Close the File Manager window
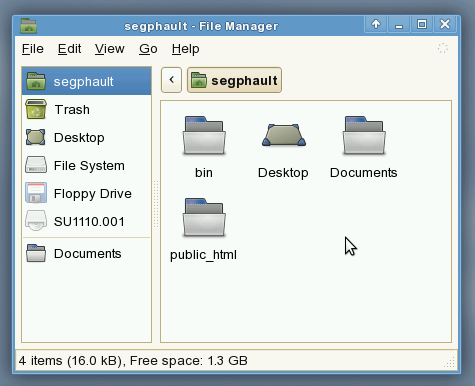Viewport: 475px width, 386px height. pyautogui.click(x=445, y=24)
